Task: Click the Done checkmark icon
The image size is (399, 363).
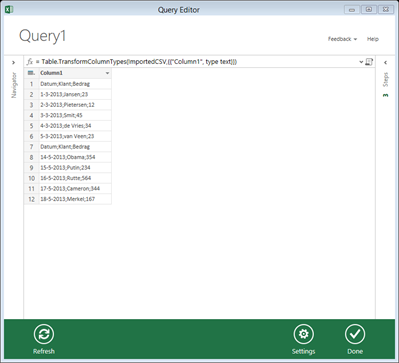Action: [x=355, y=334]
